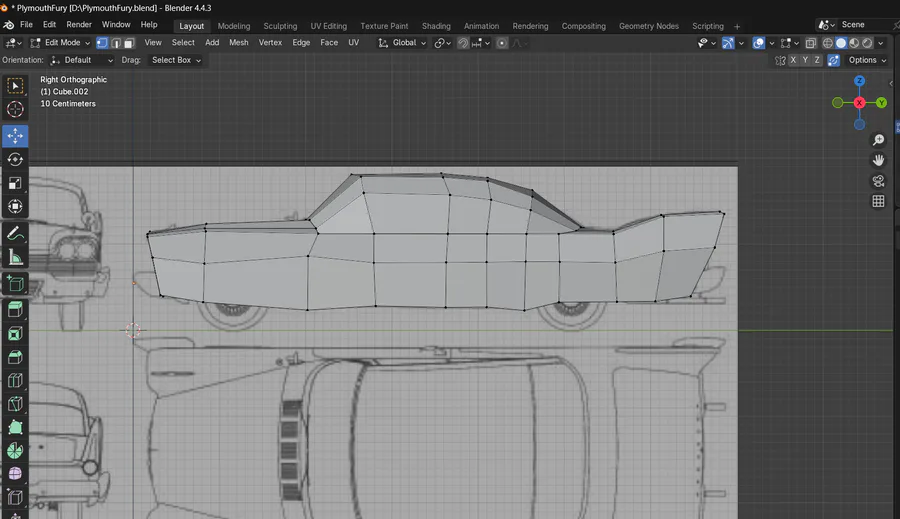Activate the Rotate tool
Image resolution: width=900 pixels, height=519 pixels.
point(15,159)
